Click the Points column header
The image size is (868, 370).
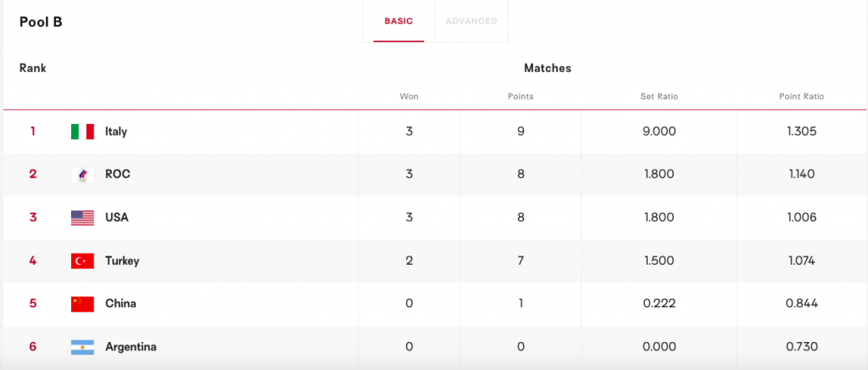pos(520,97)
